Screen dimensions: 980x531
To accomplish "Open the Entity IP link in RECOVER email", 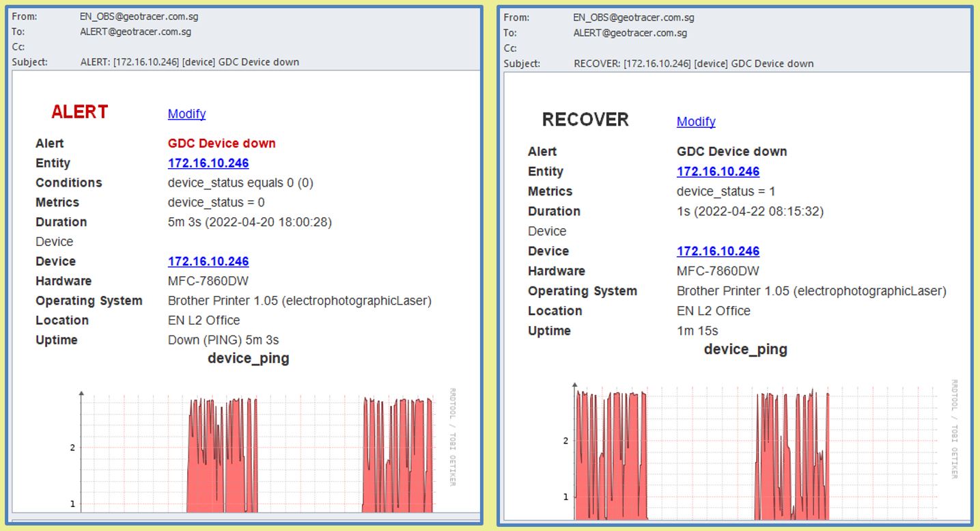I will coord(718,172).
